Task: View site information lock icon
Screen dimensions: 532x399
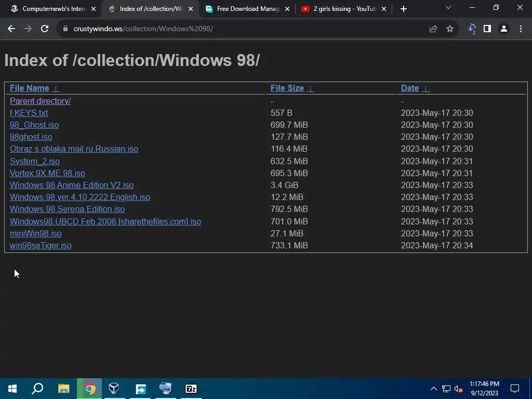Action: click(x=65, y=29)
